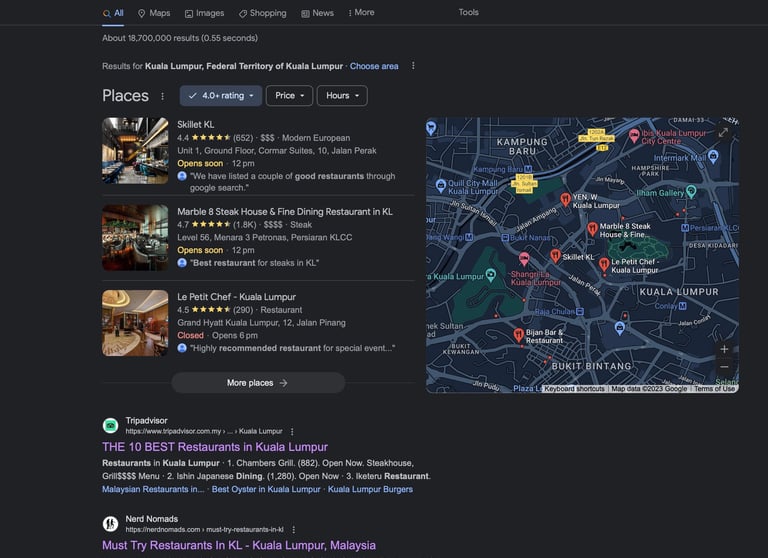Click the Conlay metro station icon

coord(683,306)
